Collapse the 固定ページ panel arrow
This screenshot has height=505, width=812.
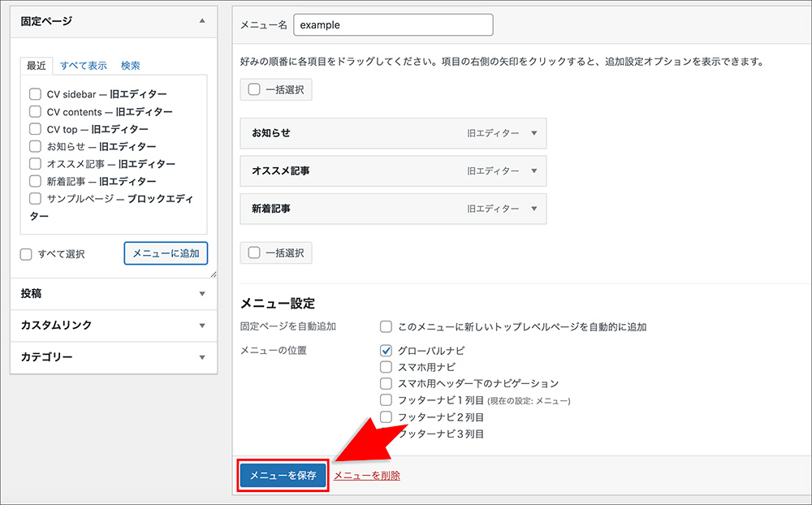pyautogui.click(x=202, y=20)
